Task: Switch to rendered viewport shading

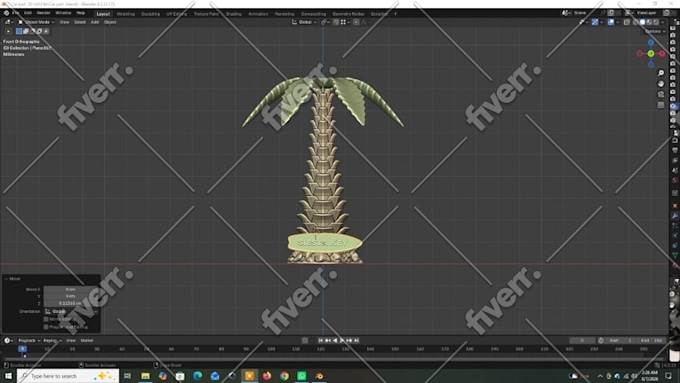Action: (x=656, y=22)
